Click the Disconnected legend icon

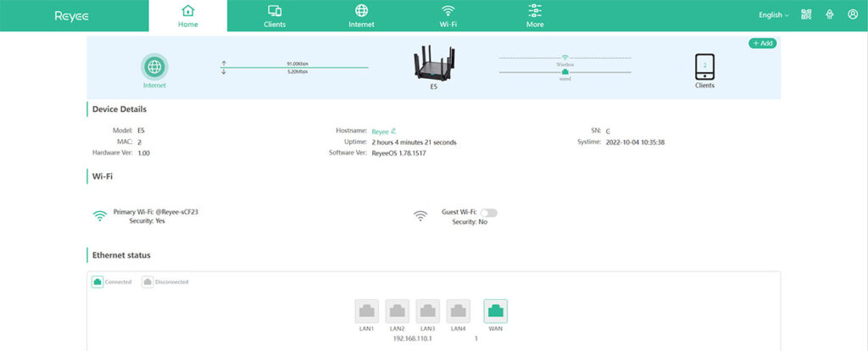(147, 281)
